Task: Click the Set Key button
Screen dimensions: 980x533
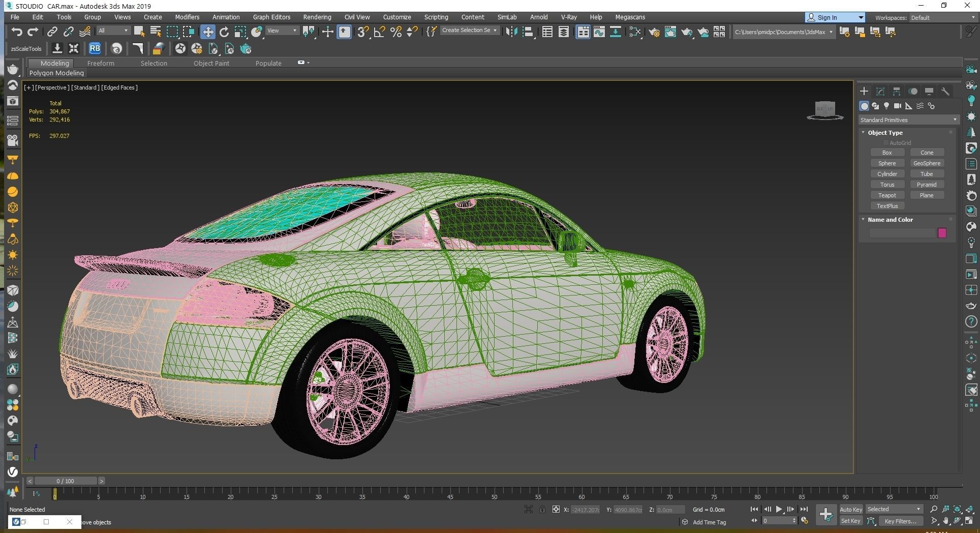Action: click(x=851, y=521)
